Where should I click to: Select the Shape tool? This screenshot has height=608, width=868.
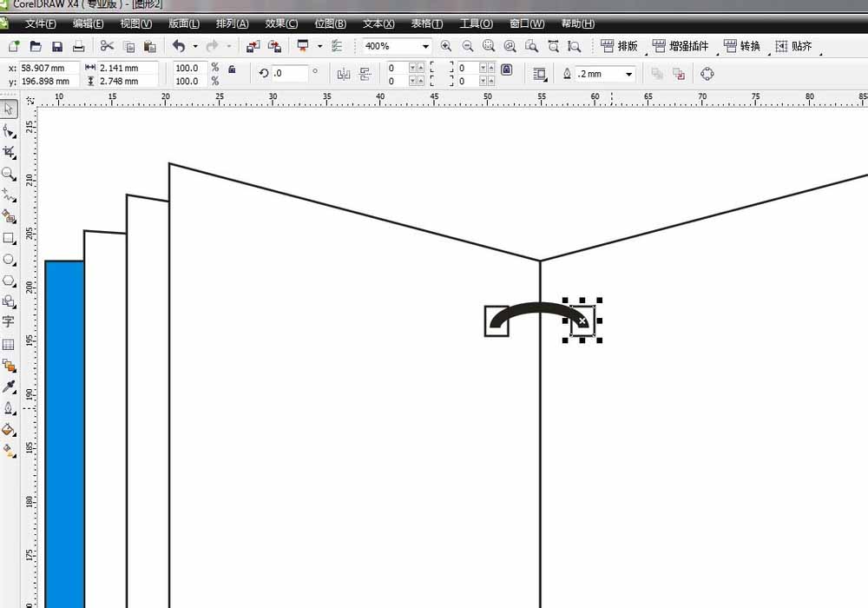click(10, 130)
